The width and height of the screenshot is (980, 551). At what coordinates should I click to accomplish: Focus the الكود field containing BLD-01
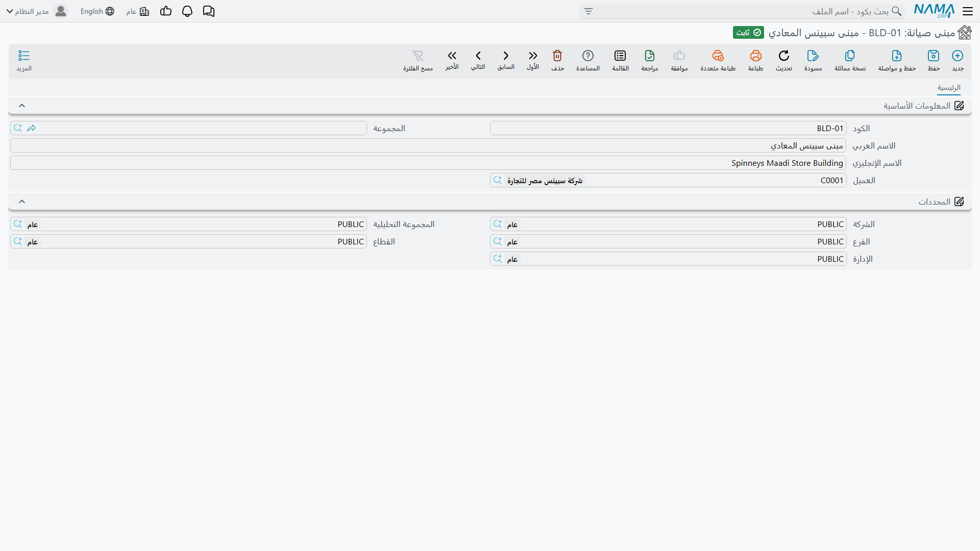pyautogui.click(x=668, y=128)
